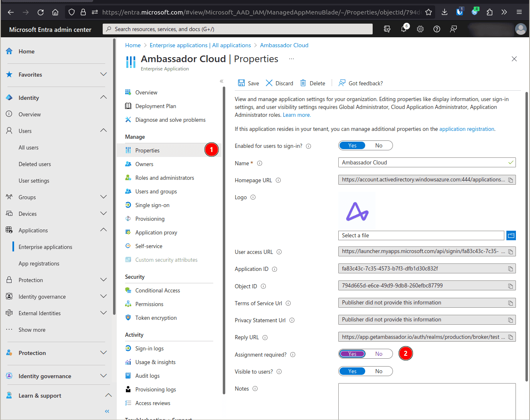530x420 pixels.
Task: Expand the Devices section
Action: (x=104, y=213)
